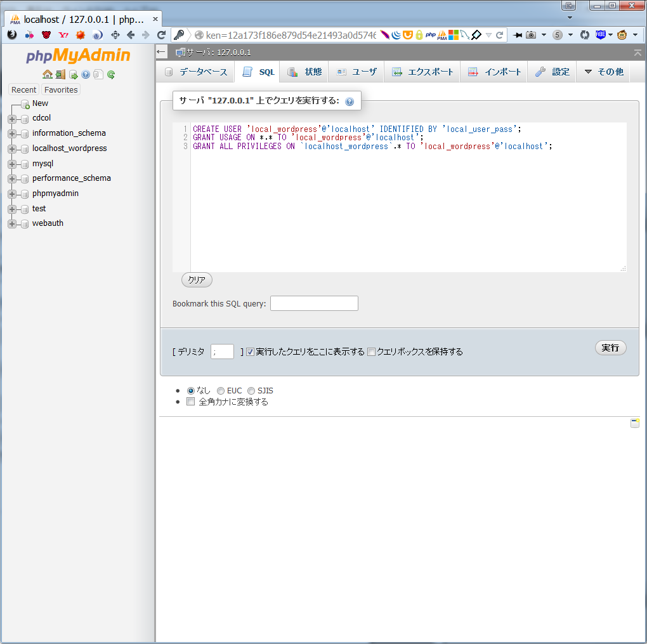Click the monkey face Greasemonkey icon

coord(622,35)
